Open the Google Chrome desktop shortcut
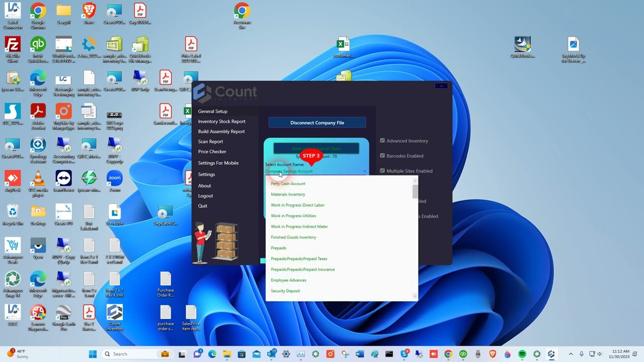 [38, 16]
